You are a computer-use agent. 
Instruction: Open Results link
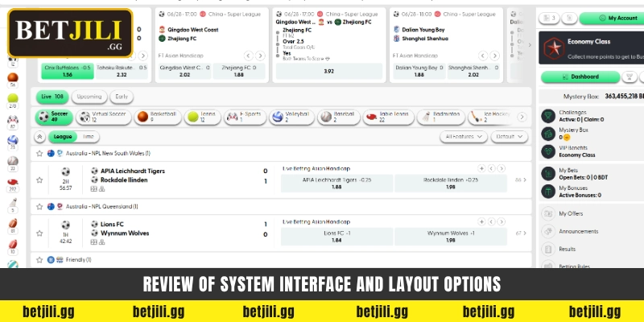568,249
